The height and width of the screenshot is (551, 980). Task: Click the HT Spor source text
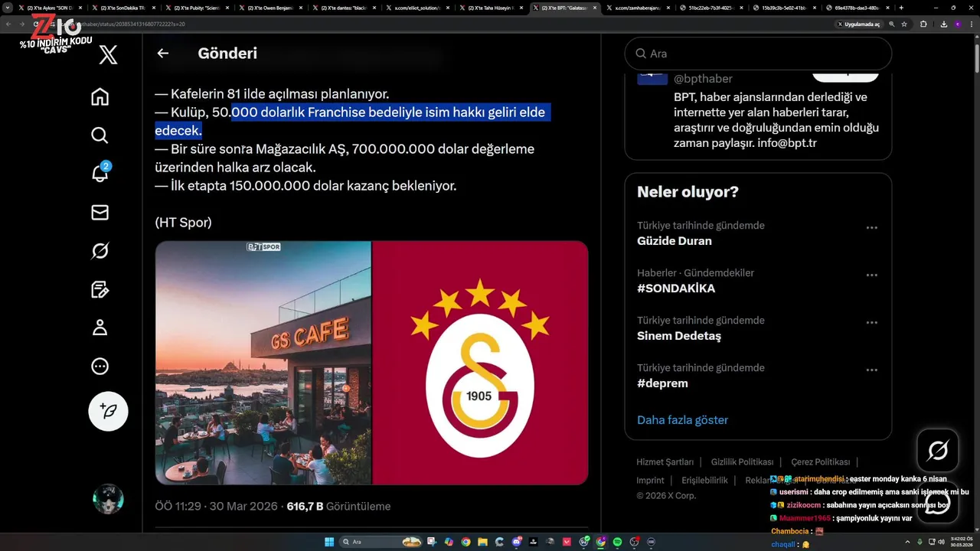[183, 223]
